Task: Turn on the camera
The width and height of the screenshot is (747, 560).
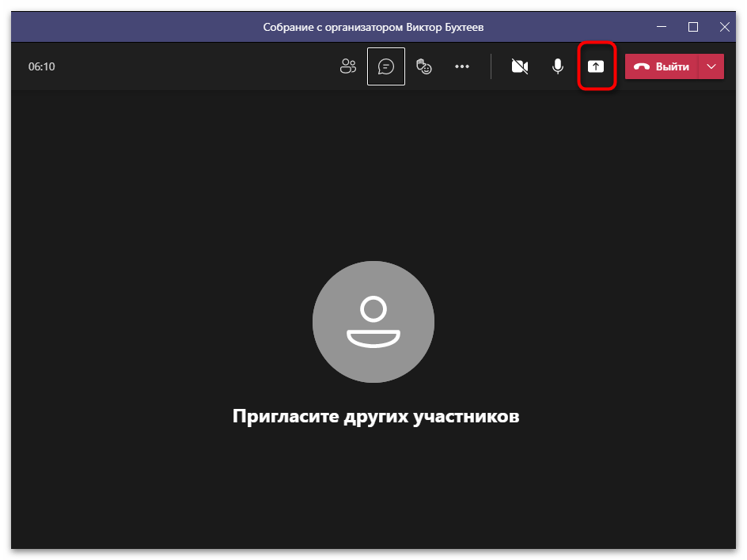Action: click(x=520, y=66)
